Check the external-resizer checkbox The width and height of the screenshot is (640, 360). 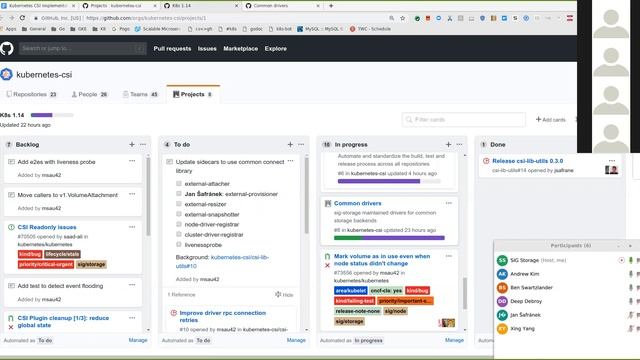coord(178,204)
